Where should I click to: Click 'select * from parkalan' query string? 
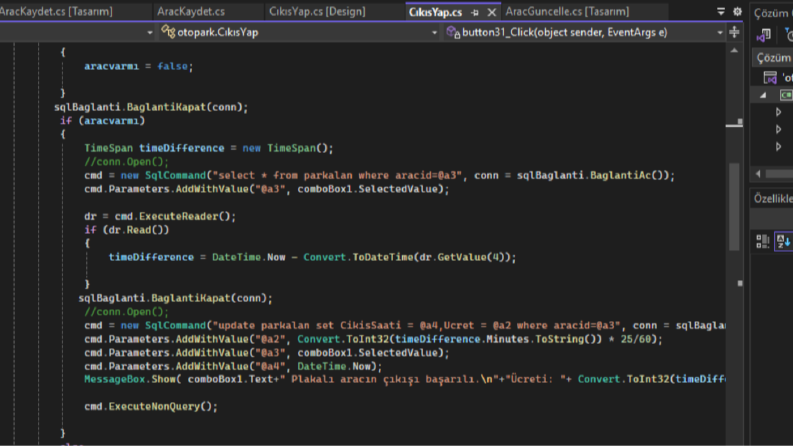(337, 175)
